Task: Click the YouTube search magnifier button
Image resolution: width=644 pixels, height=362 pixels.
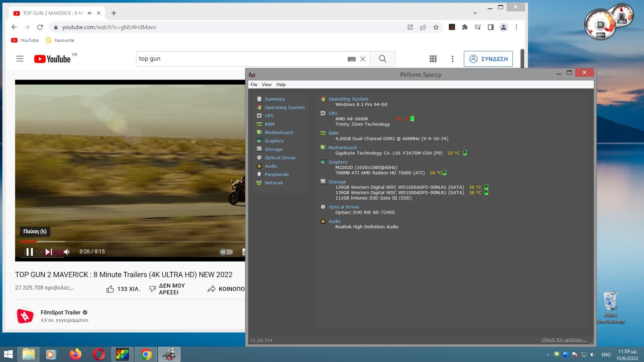Action: coord(383,59)
